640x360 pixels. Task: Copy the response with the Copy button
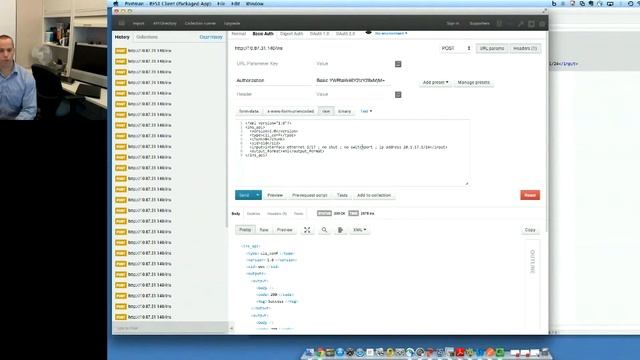(x=530, y=230)
